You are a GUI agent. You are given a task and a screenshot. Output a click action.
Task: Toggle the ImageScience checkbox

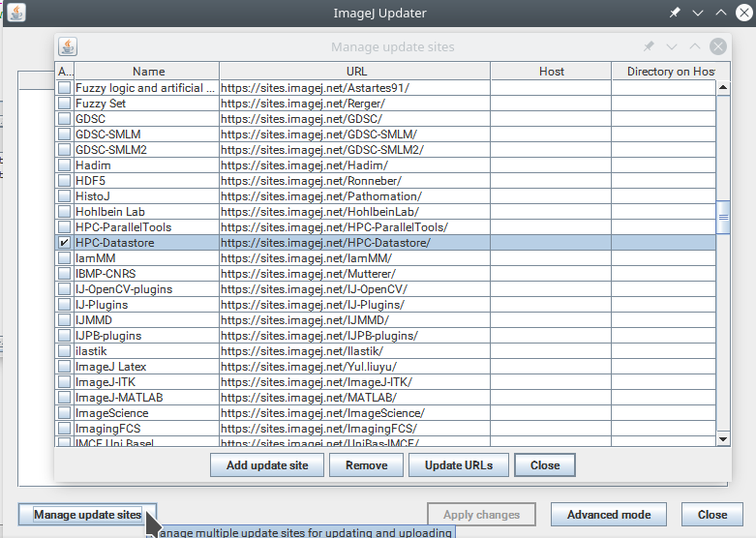click(64, 413)
